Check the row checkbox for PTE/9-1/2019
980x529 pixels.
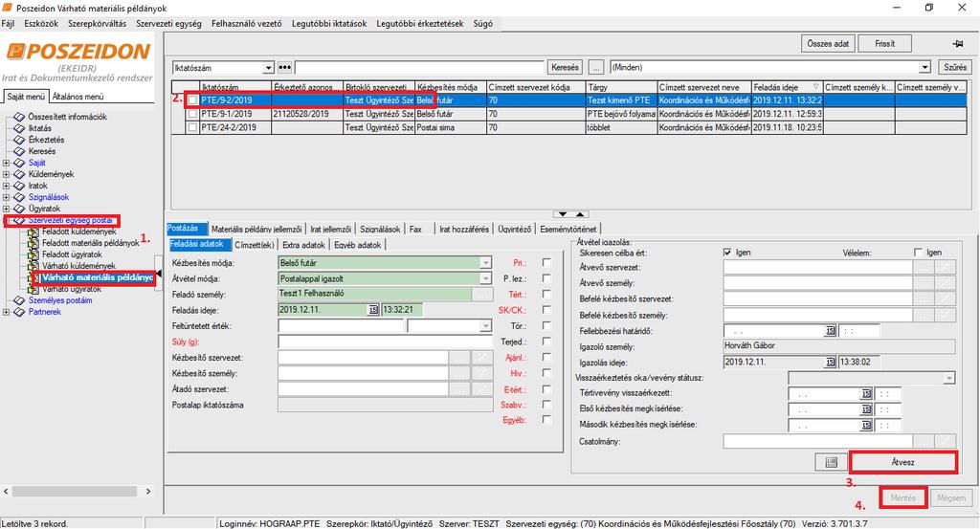[192, 114]
